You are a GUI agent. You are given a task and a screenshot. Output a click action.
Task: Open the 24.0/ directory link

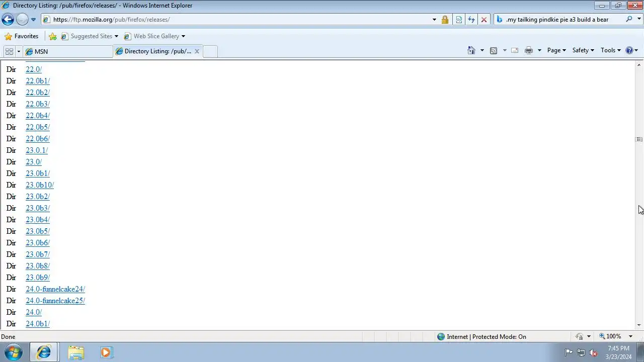click(x=34, y=312)
